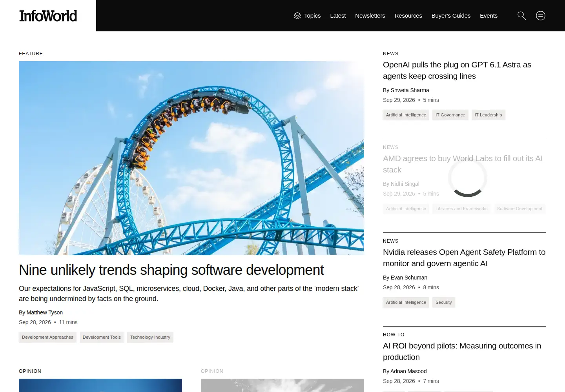
Task: Select Artificial Intelligence tag under AMD article
Action: (406, 209)
